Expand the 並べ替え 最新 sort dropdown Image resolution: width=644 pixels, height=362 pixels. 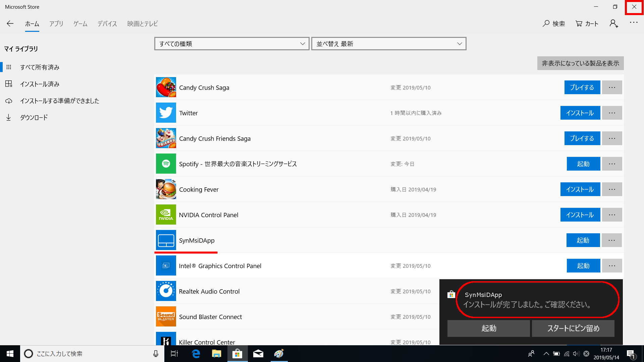(x=389, y=44)
